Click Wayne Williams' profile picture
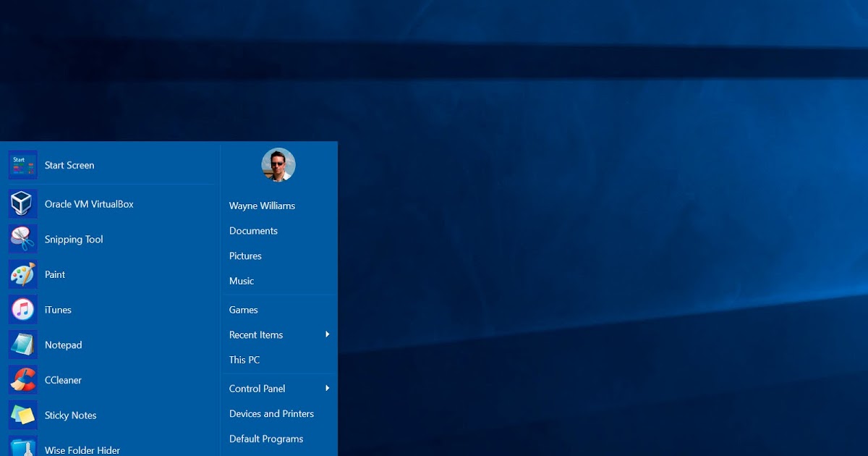The width and height of the screenshot is (868, 456). coord(278,164)
